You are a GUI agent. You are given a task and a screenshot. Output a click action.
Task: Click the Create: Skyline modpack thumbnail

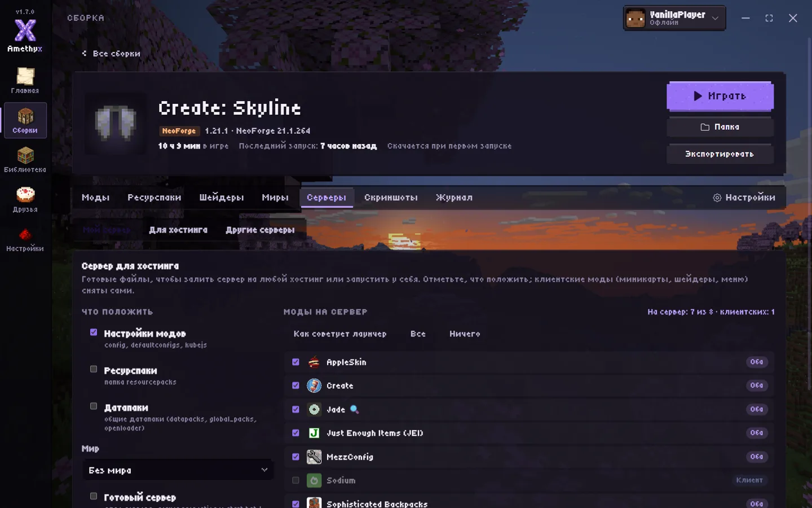coord(116,123)
